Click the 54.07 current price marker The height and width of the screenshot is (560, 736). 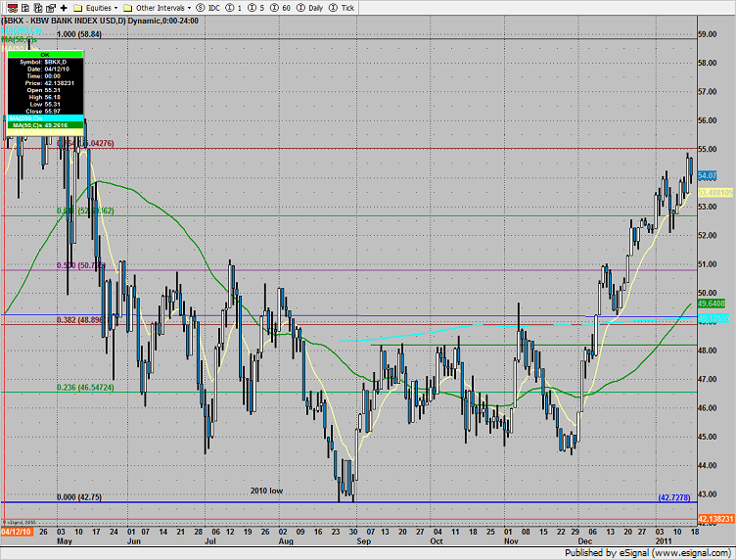pyautogui.click(x=707, y=175)
